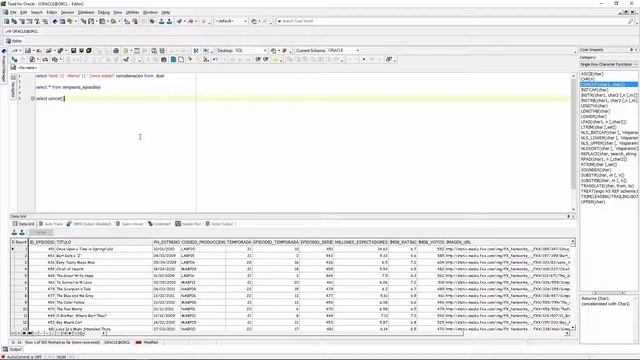Click the Cancel button above data grid
Image resolution: width=640 pixels, height=360 pixels.
(x=41, y=232)
